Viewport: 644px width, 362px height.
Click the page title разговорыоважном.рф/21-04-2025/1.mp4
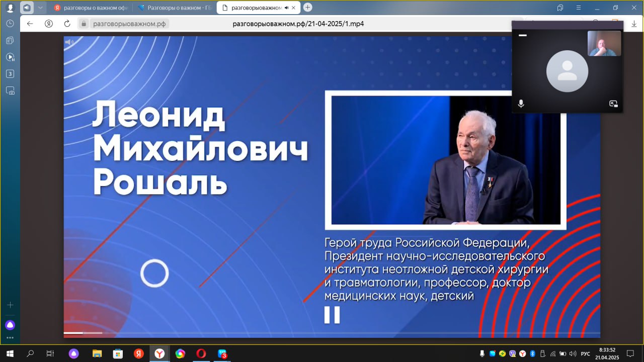(298, 24)
